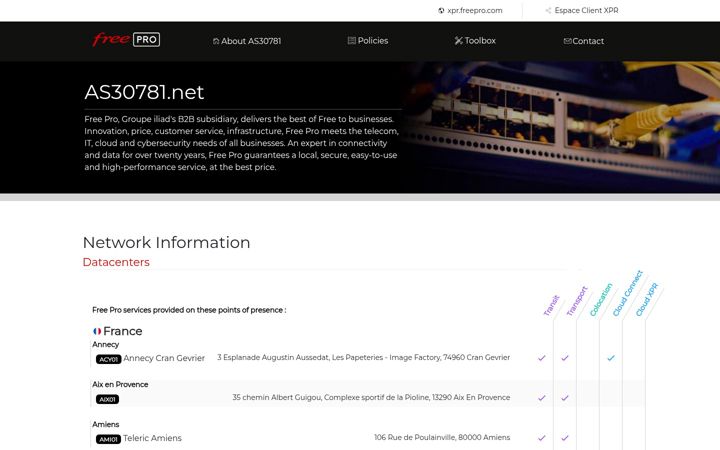The height and width of the screenshot is (450, 720).
Task: Click Transit checkmark in Aix en Provence row
Action: click(542, 398)
